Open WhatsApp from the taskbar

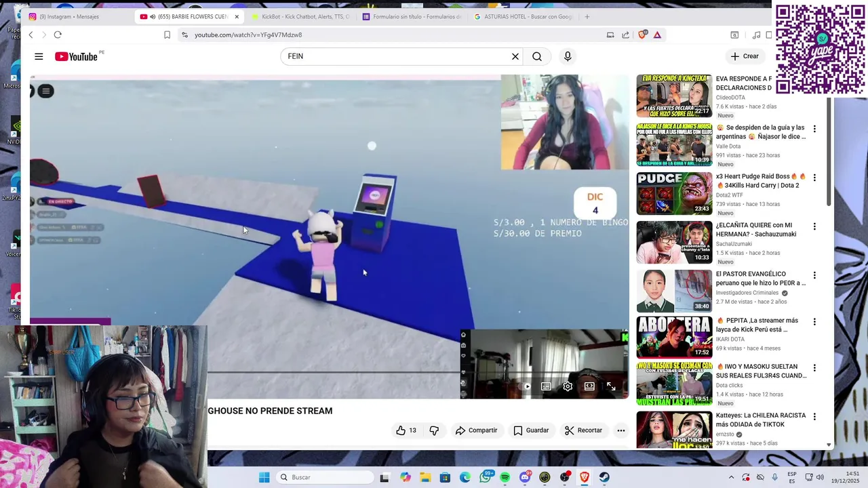tap(486, 477)
